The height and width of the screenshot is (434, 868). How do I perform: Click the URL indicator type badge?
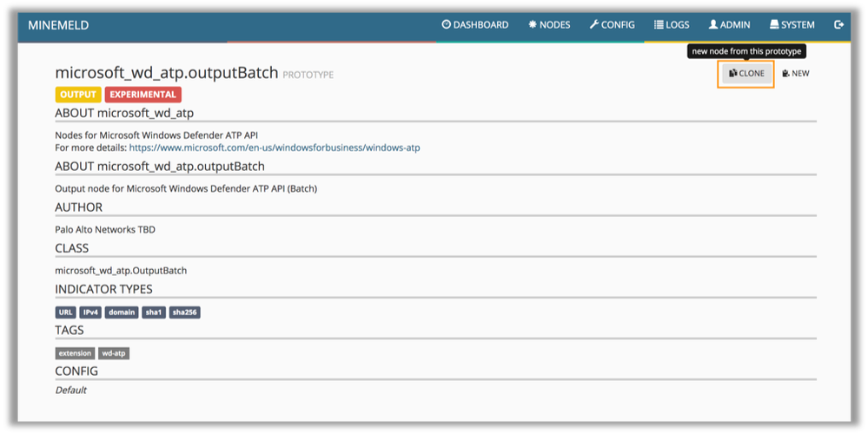(x=65, y=312)
